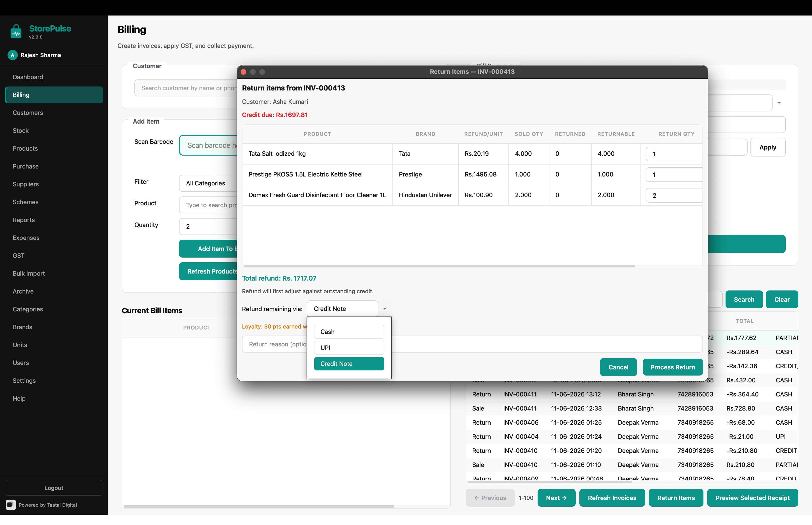Select UPI from refund options

click(x=349, y=348)
